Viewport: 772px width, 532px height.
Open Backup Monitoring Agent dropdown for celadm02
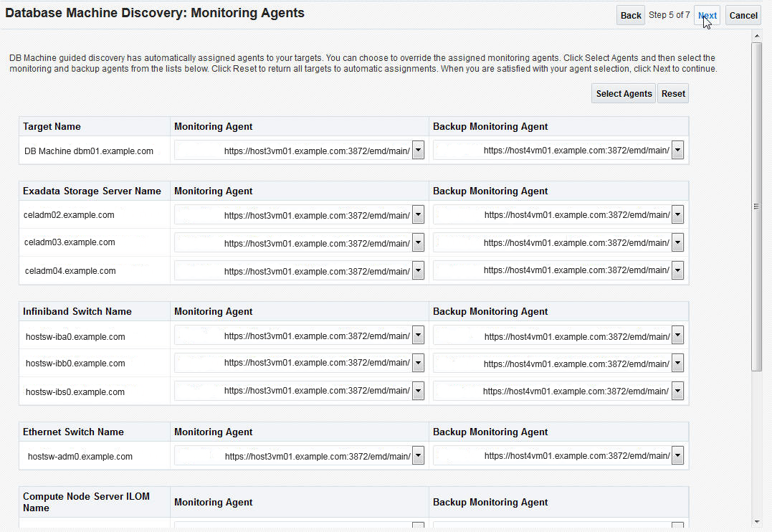click(x=677, y=214)
